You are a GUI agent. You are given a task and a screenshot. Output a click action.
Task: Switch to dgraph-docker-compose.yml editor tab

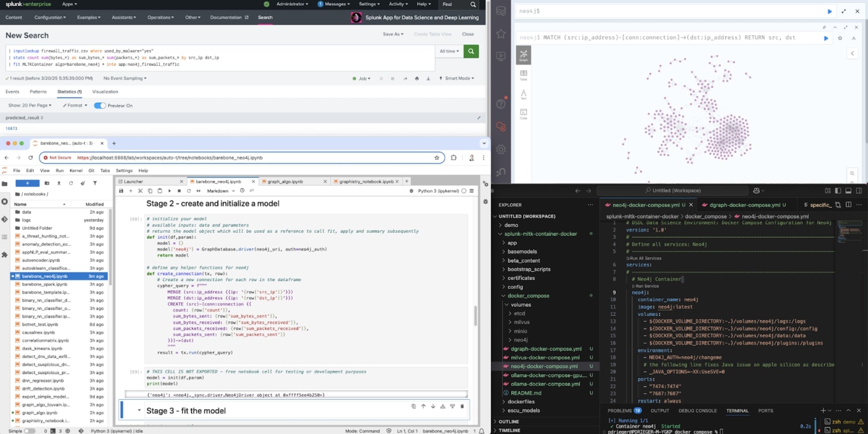(x=745, y=205)
